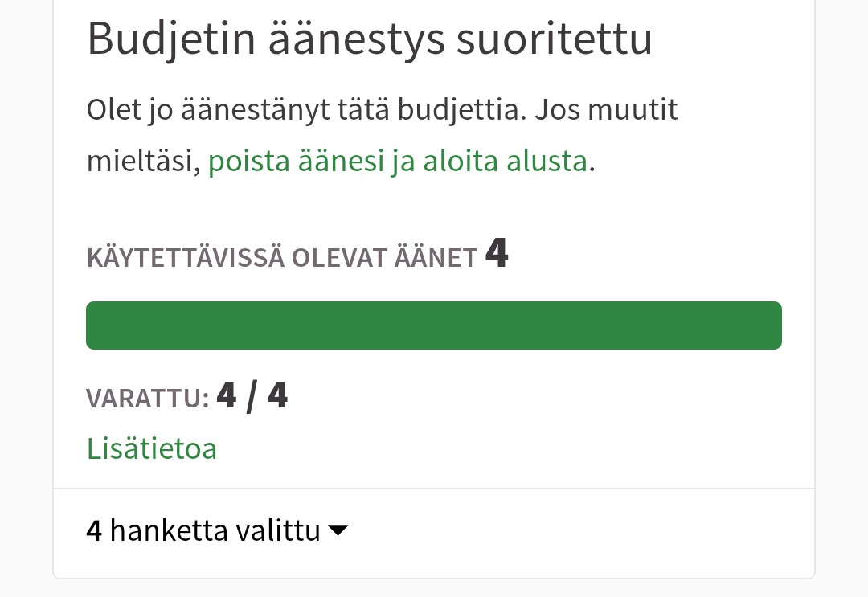Screen dimensions: 868x597
Task: Click the word "mieltäsi," before the green link
Action: point(143,162)
